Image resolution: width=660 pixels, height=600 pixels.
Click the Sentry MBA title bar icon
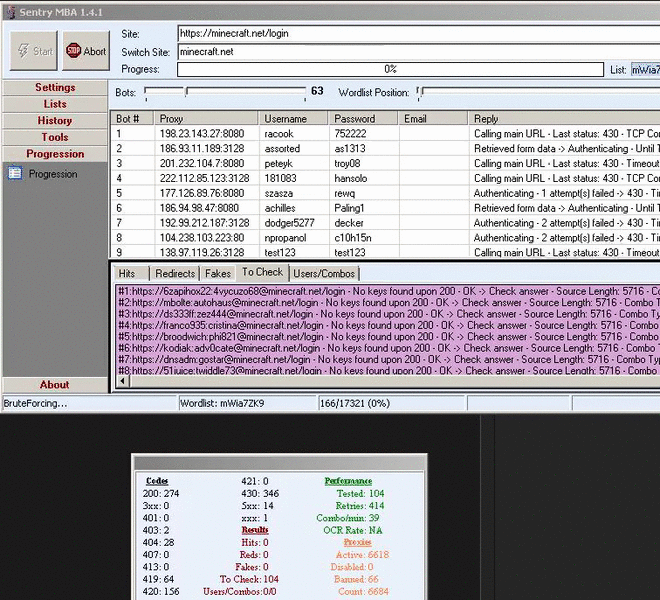[x=10, y=13]
